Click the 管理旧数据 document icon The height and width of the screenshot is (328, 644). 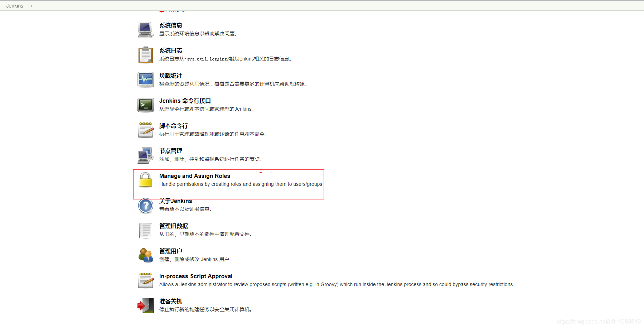[145, 231]
